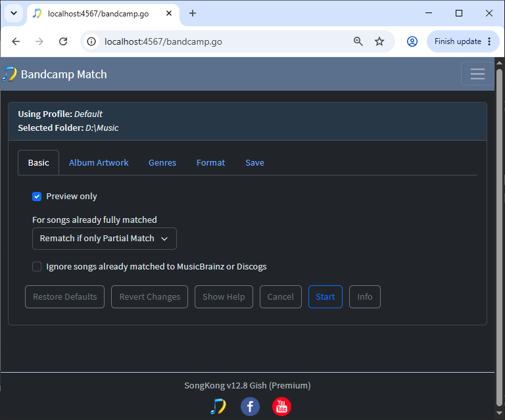Click the page vertical scrollbar thumb

coord(499,237)
